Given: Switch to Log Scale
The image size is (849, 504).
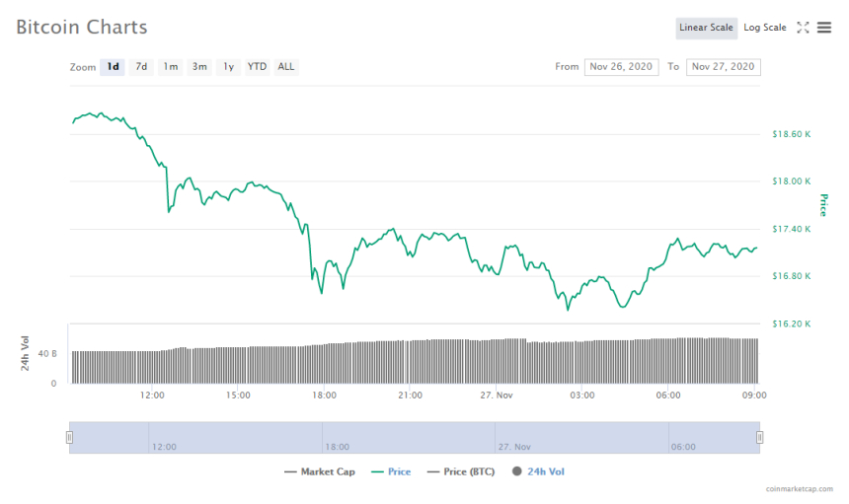Looking at the screenshot, I should [765, 28].
